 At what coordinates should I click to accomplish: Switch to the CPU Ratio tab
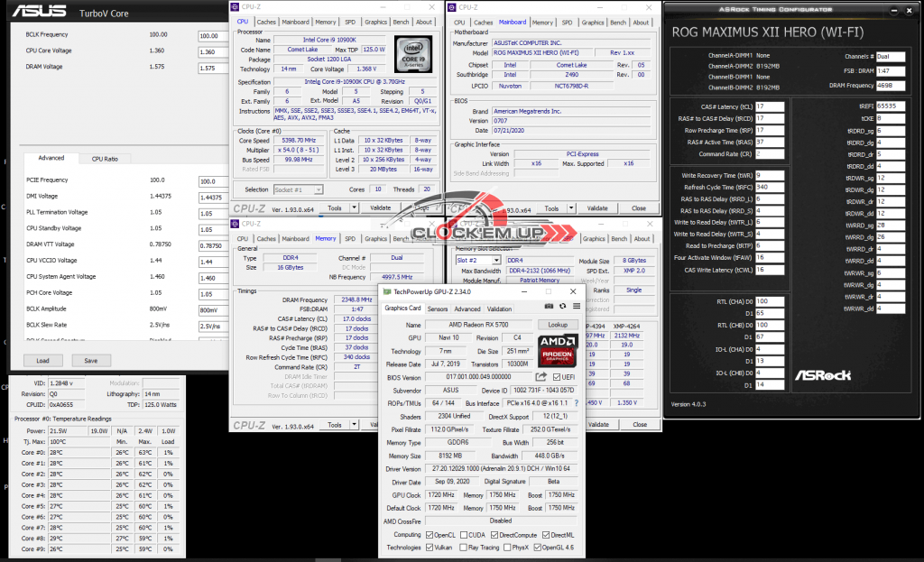click(x=105, y=158)
